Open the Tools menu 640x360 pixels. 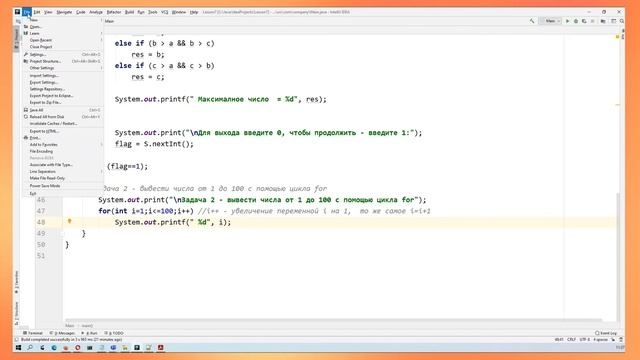pos(153,12)
